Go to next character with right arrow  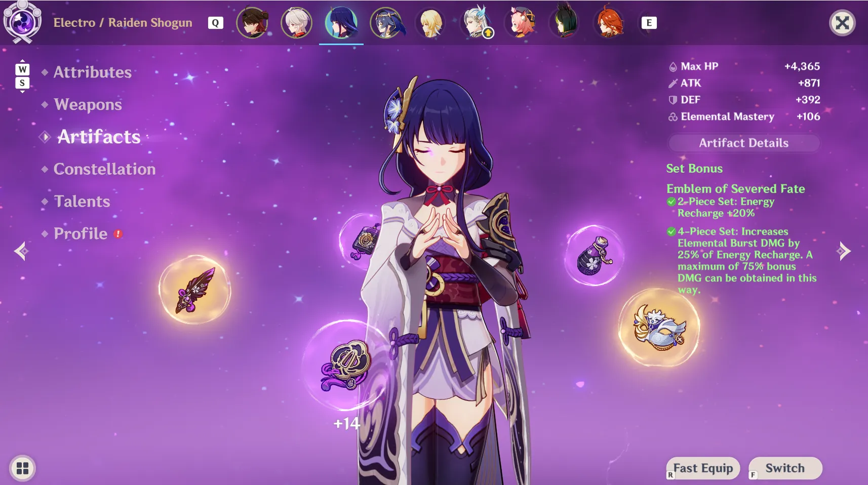(844, 251)
